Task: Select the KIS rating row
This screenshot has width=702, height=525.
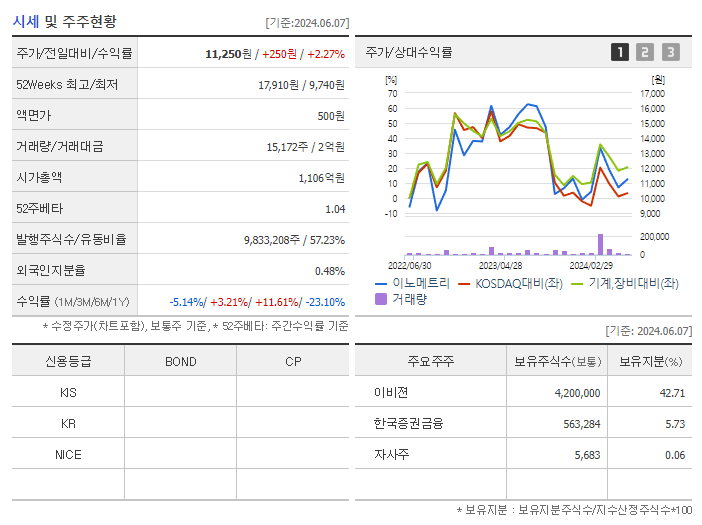Action: point(180,392)
